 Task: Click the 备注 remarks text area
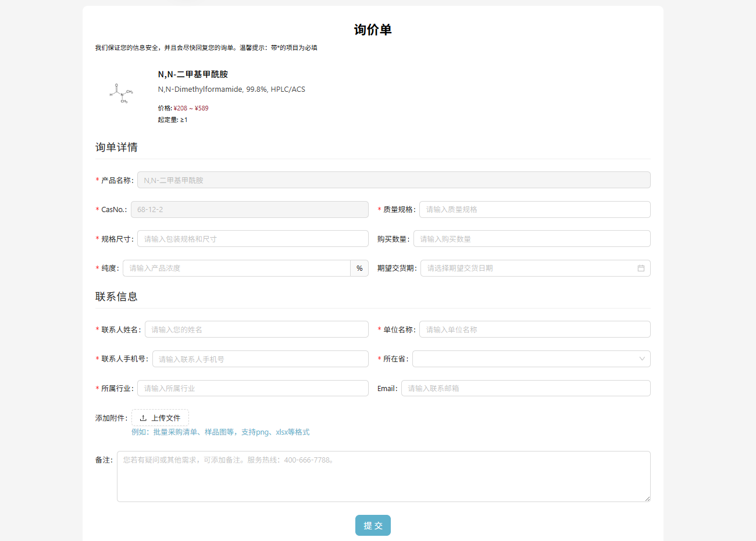[383, 476]
